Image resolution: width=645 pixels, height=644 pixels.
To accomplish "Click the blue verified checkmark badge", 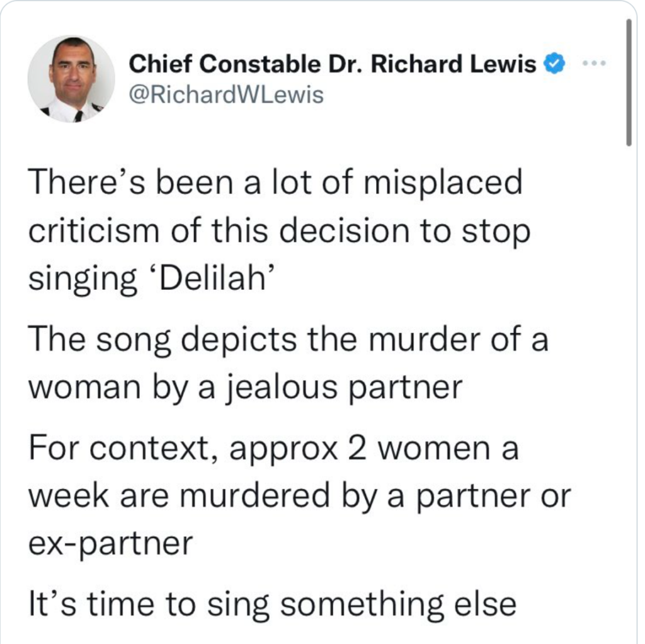I will (x=554, y=64).
